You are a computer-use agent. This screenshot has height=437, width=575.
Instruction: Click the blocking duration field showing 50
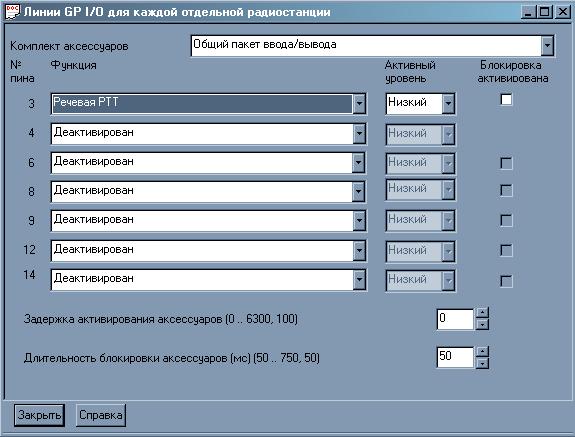[455, 357]
